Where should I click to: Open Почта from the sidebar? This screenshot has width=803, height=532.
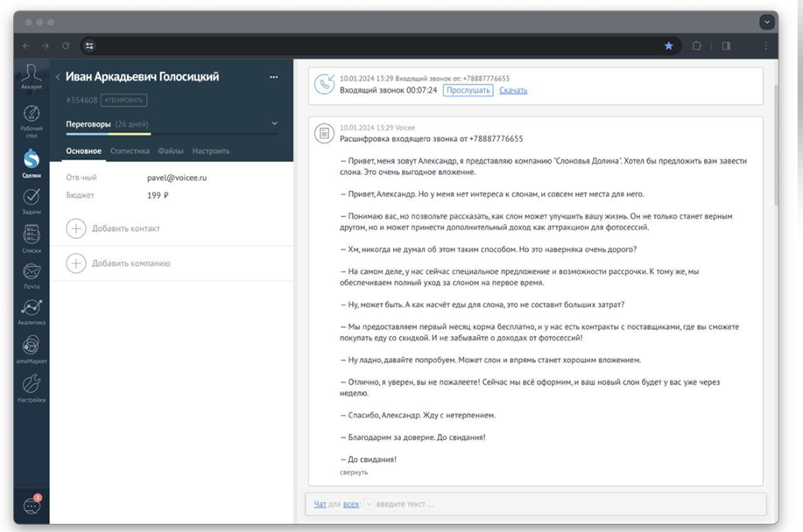coord(32,275)
